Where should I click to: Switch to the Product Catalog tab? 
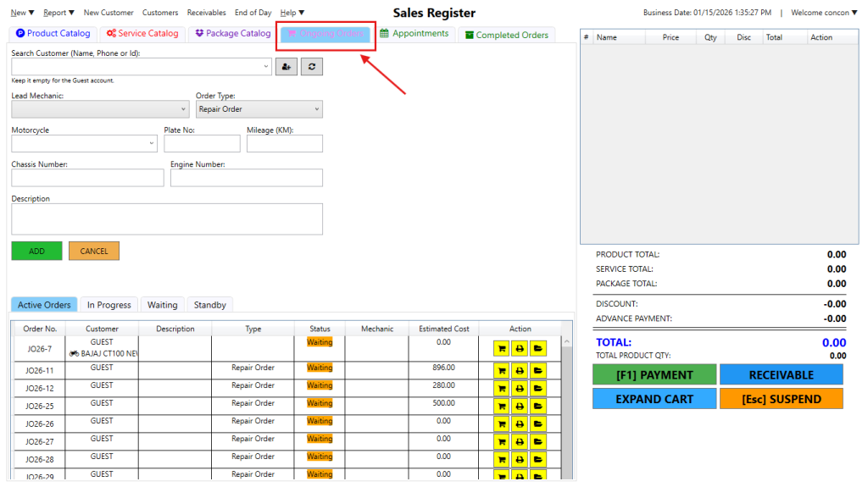53,34
